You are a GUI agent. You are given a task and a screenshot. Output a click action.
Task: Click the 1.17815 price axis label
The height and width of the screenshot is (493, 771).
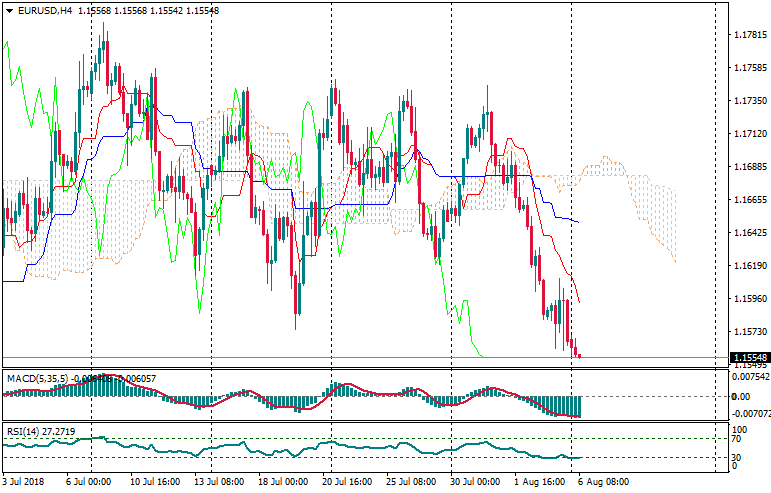pyautogui.click(x=747, y=35)
